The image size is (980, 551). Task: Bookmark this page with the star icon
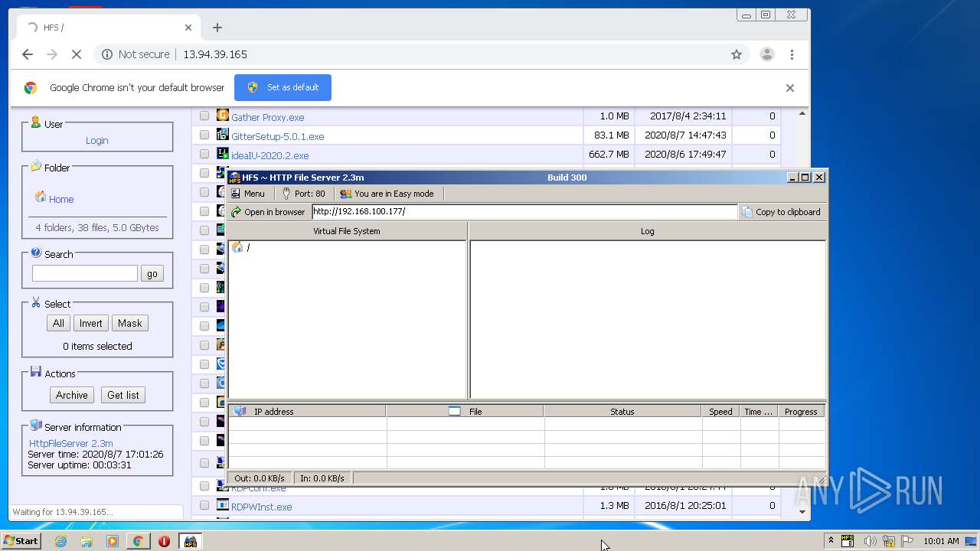(737, 54)
